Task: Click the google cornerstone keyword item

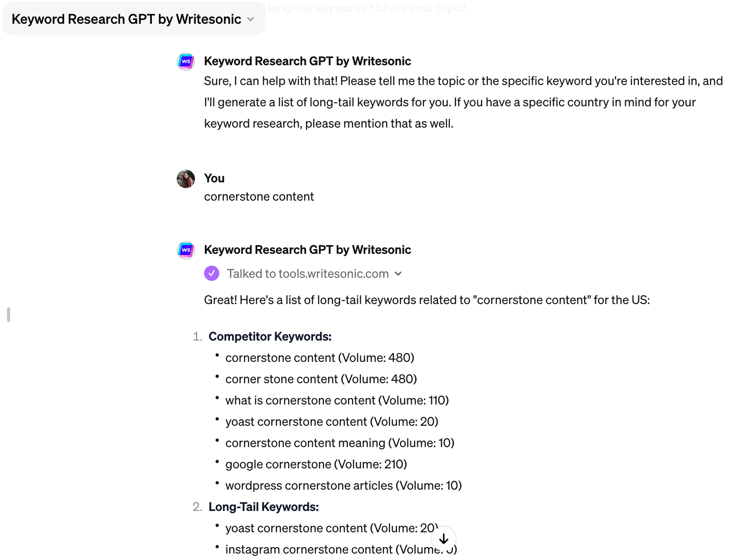Action: pos(316,464)
